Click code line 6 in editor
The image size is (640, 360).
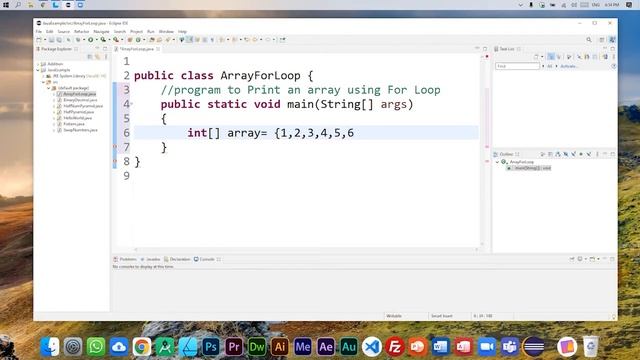306,133
